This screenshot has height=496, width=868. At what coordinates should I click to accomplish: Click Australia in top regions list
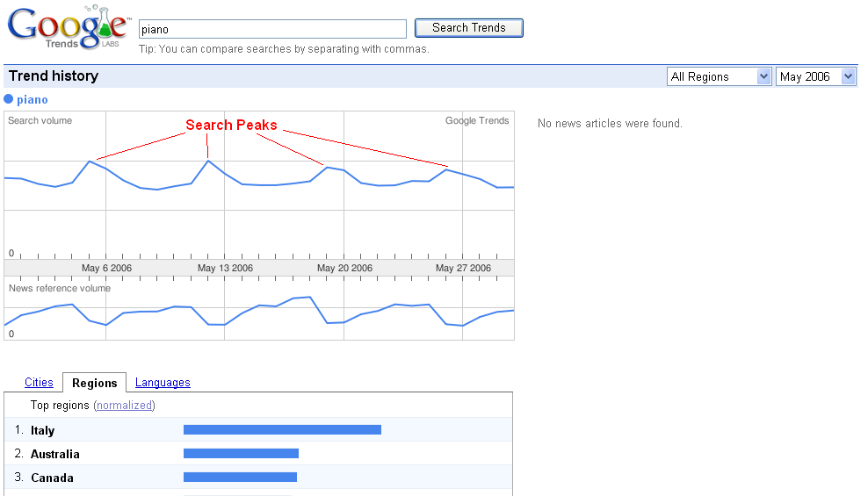click(54, 454)
